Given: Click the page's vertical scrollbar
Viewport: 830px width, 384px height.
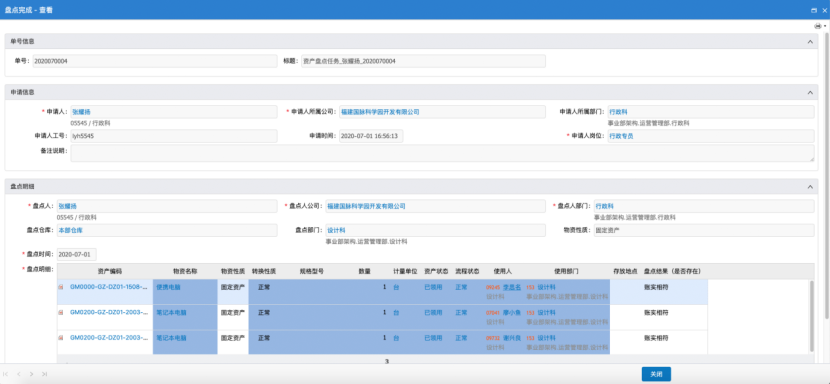Looking at the screenshot, I should 826,177.
